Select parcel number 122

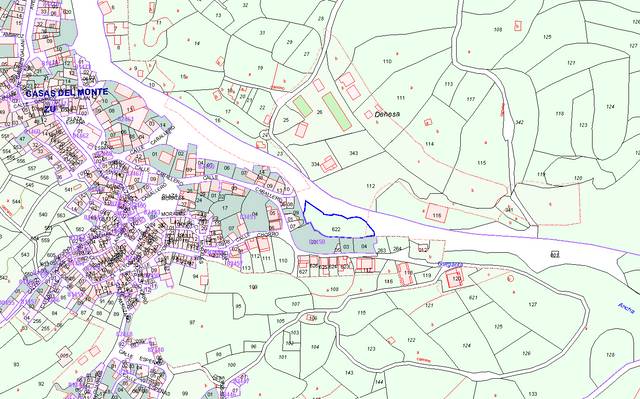point(411,340)
